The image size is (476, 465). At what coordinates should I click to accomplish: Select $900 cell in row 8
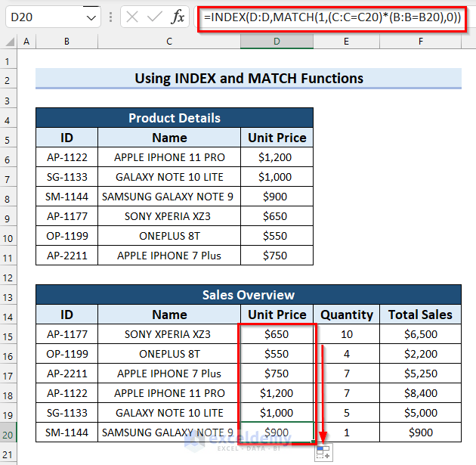pyautogui.click(x=277, y=197)
